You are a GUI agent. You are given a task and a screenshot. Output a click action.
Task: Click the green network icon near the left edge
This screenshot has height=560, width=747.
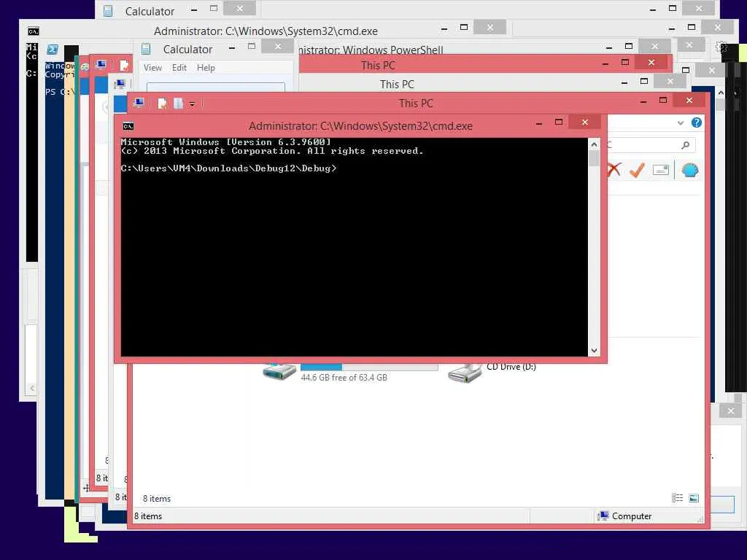coord(85,66)
